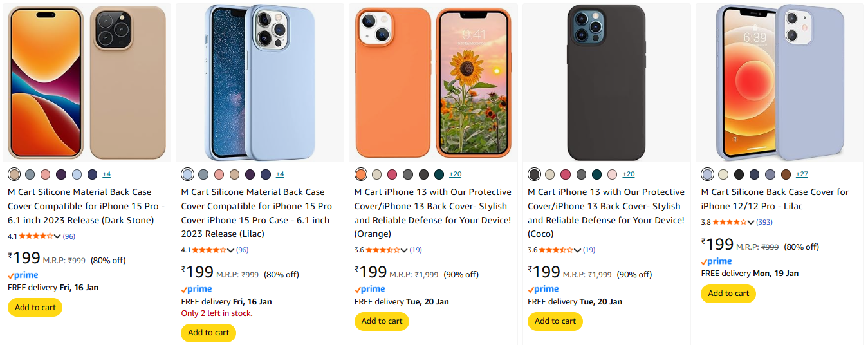
Task: Open the 393 reviews link
Action: pos(764,222)
